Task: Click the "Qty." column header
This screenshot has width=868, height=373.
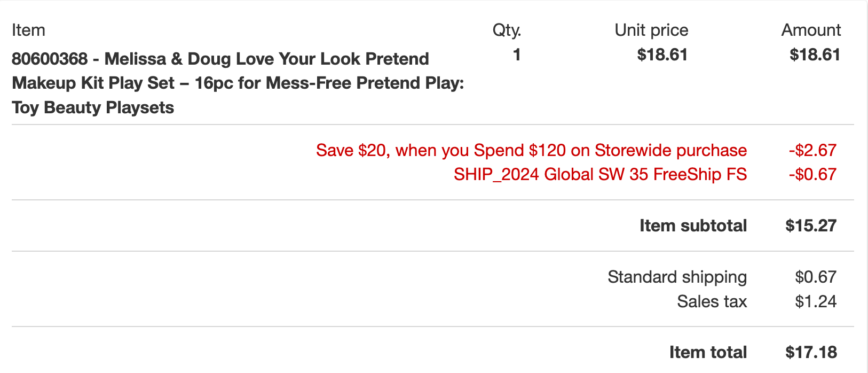Action: tap(506, 30)
